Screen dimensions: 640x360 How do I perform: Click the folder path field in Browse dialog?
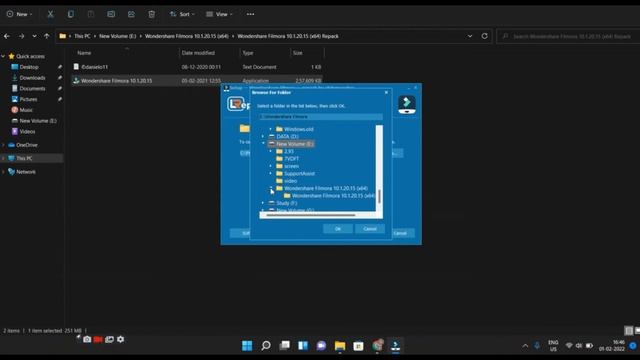click(320, 117)
